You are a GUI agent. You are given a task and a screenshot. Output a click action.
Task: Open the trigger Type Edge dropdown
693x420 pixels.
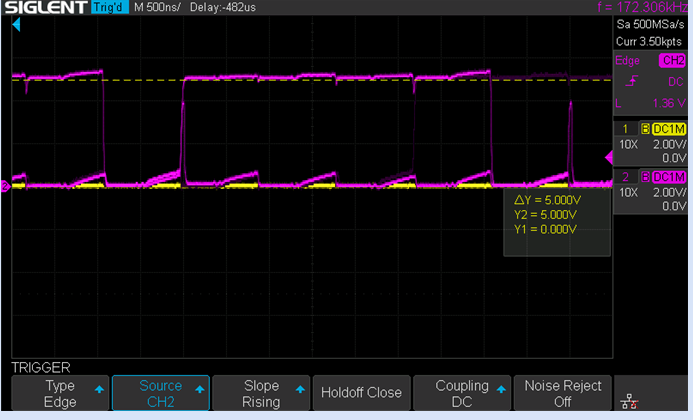59,393
